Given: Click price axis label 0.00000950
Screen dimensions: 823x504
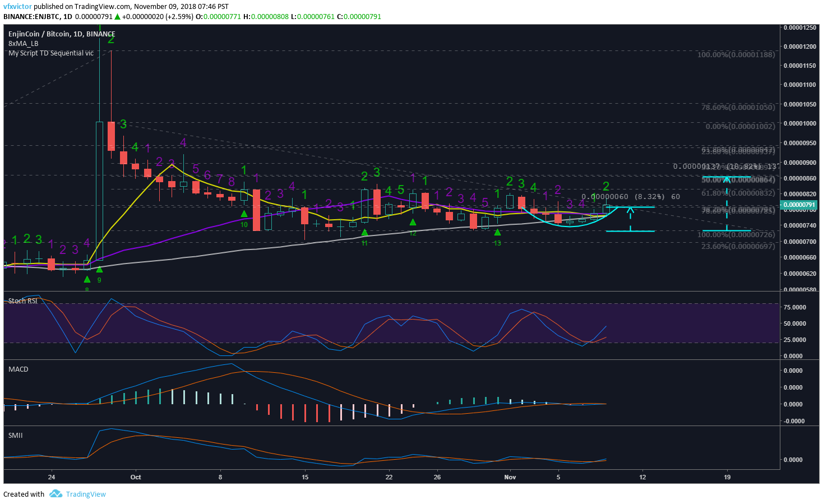Looking at the screenshot, I should [799, 143].
